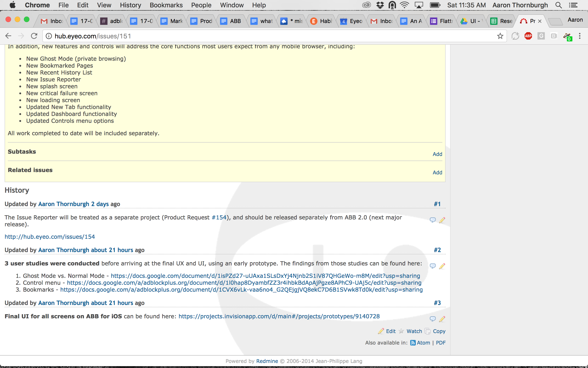Image resolution: width=588 pixels, height=368 pixels.
Task: Open the Bookmarks menu
Action: point(166,5)
